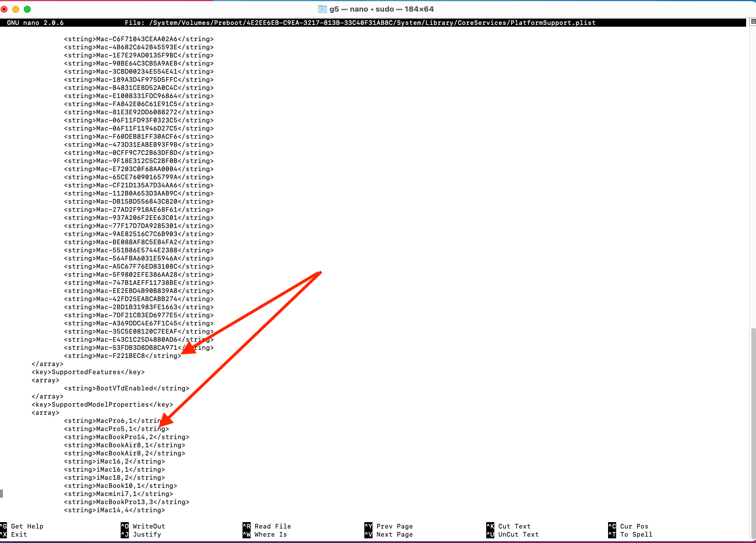The image size is (756, 543).
Task: Place cursor on MacBook10,1 line
Action: [120, 486]
